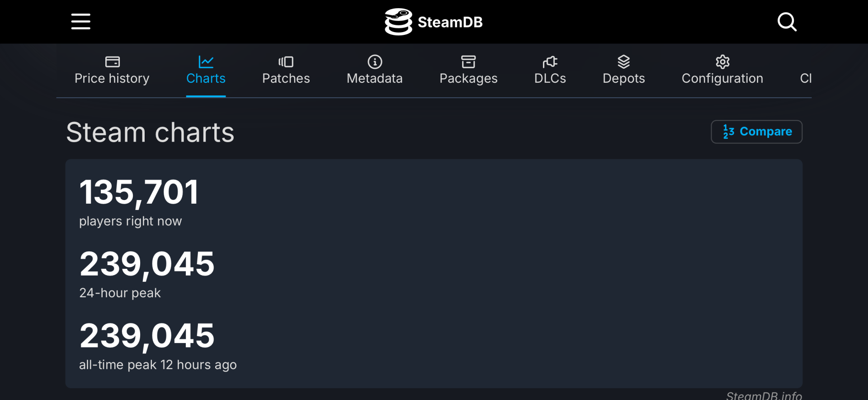Click the SteamDB logo icon

coord(398,22)
